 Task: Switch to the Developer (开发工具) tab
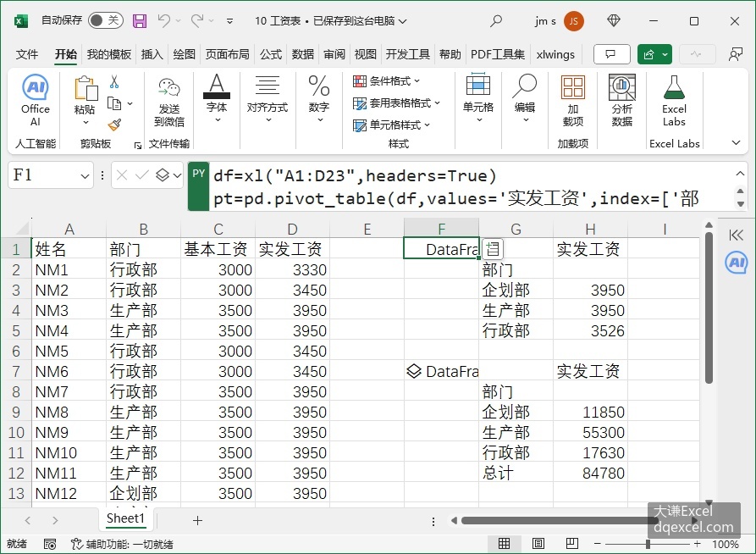click(407, 54)
